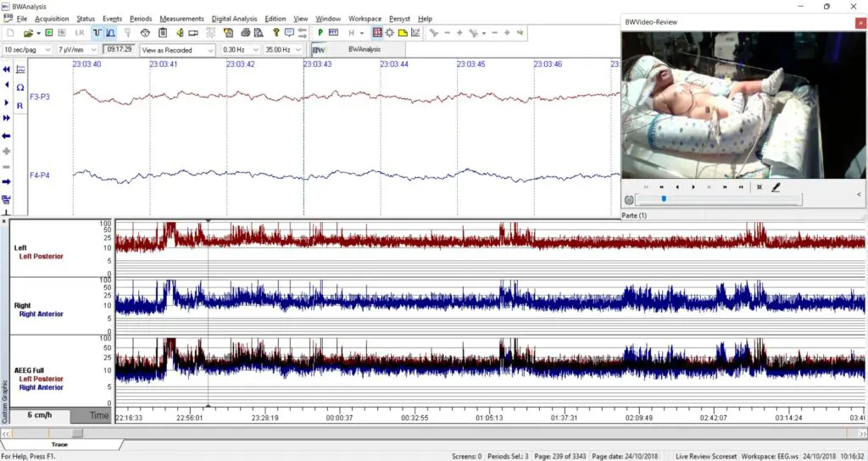
Task: Open the H dropdown arrow in toolbar
Action: click(x=362, y=33)
